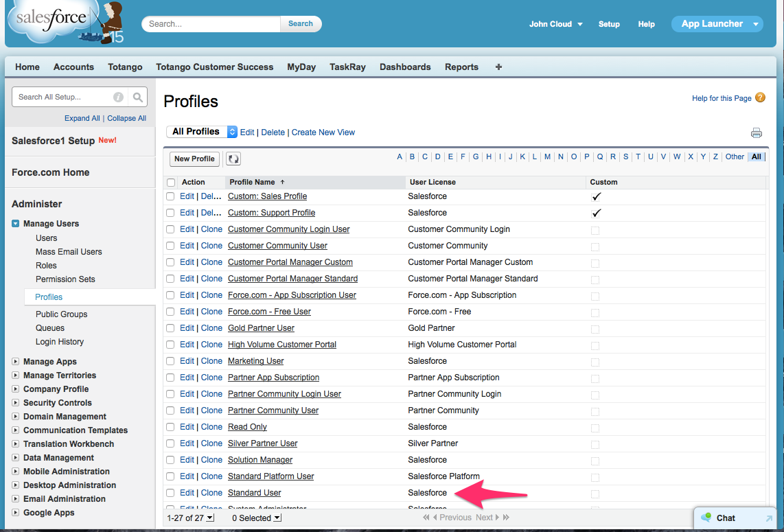Click the global search input field
The height and width of the screenshot is (532, 784).
click(x=211, y=23)
